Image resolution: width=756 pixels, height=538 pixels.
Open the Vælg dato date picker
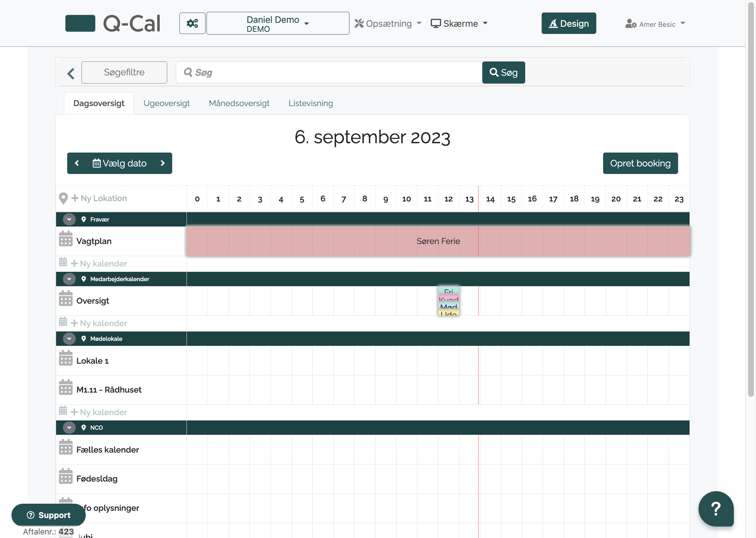(x=120, y=163)
